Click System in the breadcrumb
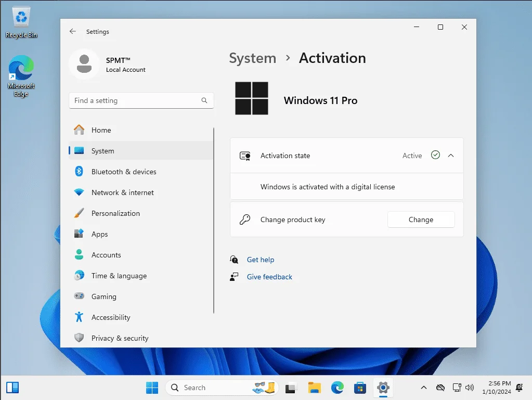Image resolution: width=532 pixels, height=400 pixels. [252, 58]
